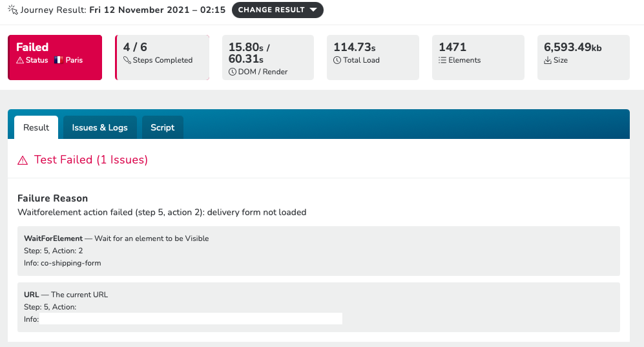Click the 1471 Elements card
Viewport: 644px width, 347px height.
coord(478,58)
